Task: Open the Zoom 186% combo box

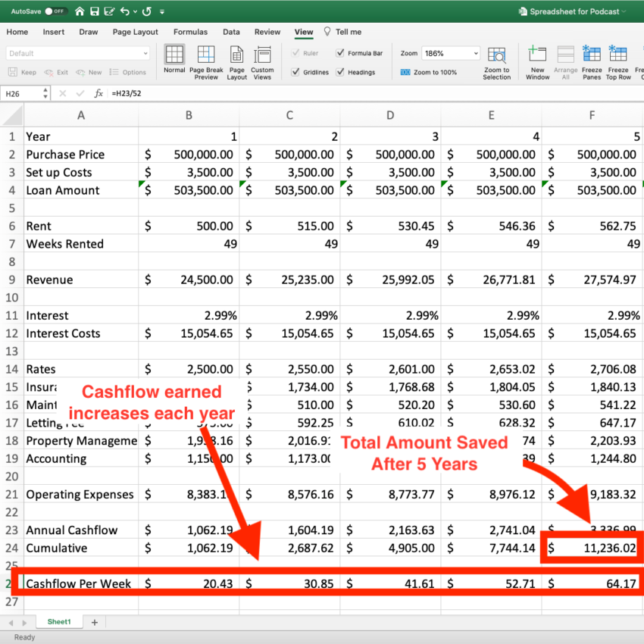Action: click(451, 53)
